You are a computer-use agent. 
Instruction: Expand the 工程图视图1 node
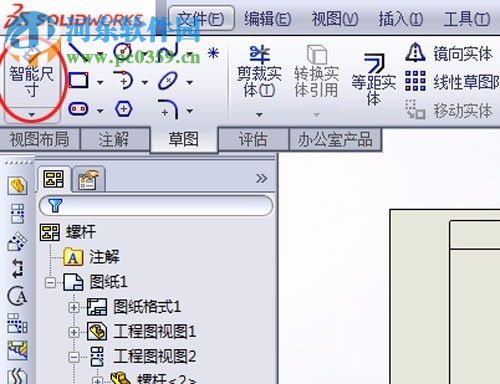tap(74, 332)
